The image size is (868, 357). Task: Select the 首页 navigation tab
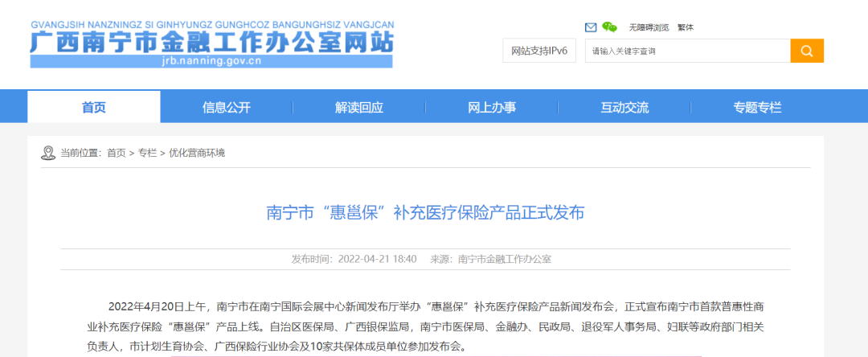(93, 107)
